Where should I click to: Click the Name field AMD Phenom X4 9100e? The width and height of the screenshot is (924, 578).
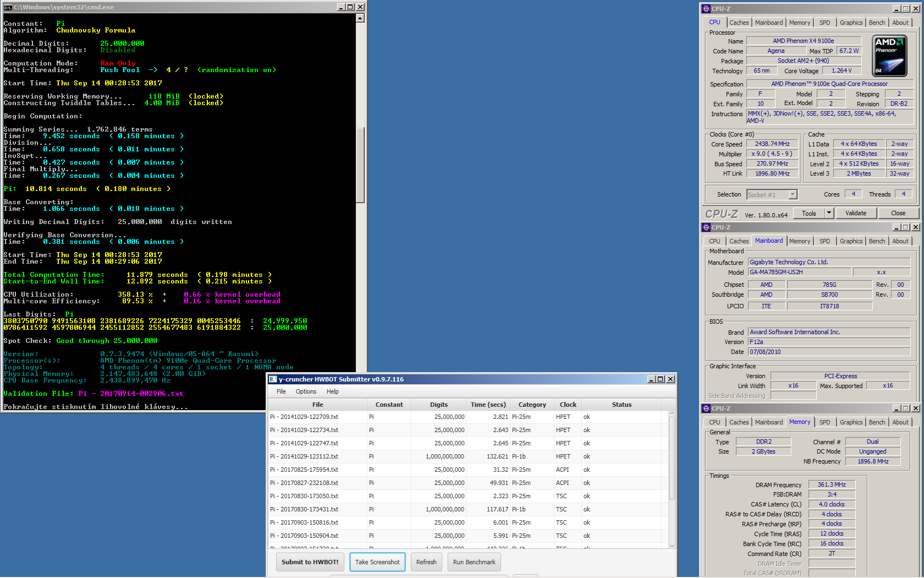point(804,41)
